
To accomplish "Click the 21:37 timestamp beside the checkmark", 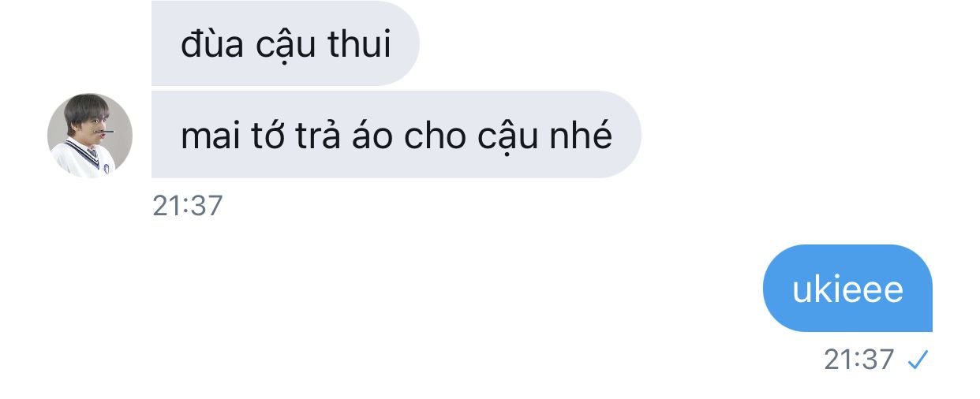I will 859,360.
